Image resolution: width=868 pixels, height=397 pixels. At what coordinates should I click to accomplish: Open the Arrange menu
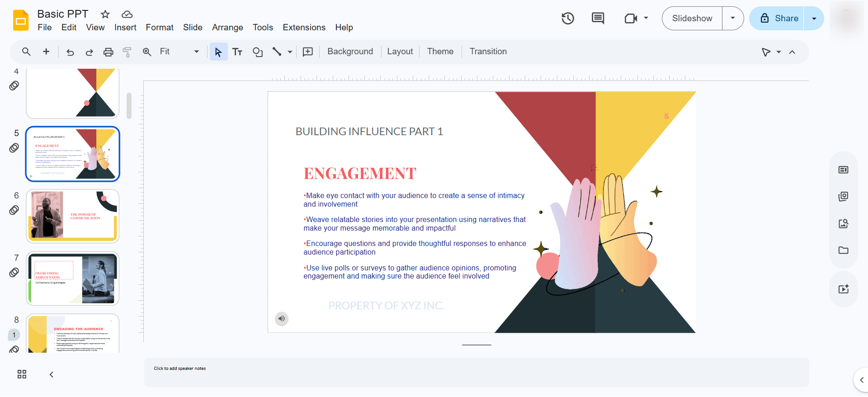pyautogui.click(x=227, y=28)
